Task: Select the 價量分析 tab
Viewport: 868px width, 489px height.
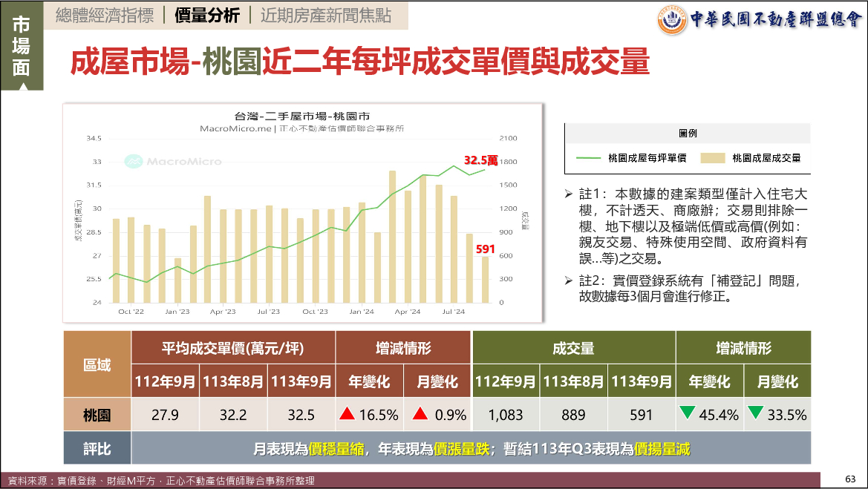Action: (207, 16)
